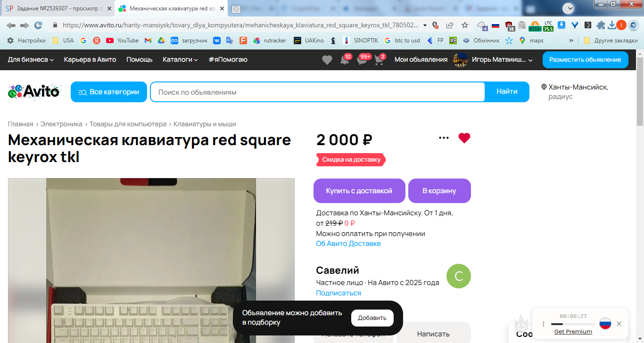Image resolution: width=644 pixels, height=343 pixels.
Task: Bookmark this page with the star icon
Action: tap(465, 25)
